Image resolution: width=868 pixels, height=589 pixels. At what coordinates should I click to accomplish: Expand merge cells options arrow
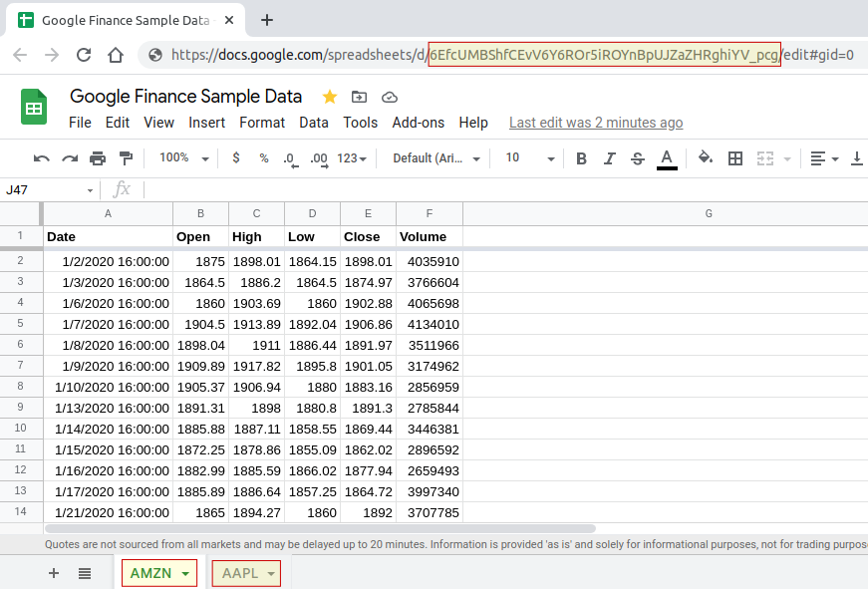coord(787,159)
